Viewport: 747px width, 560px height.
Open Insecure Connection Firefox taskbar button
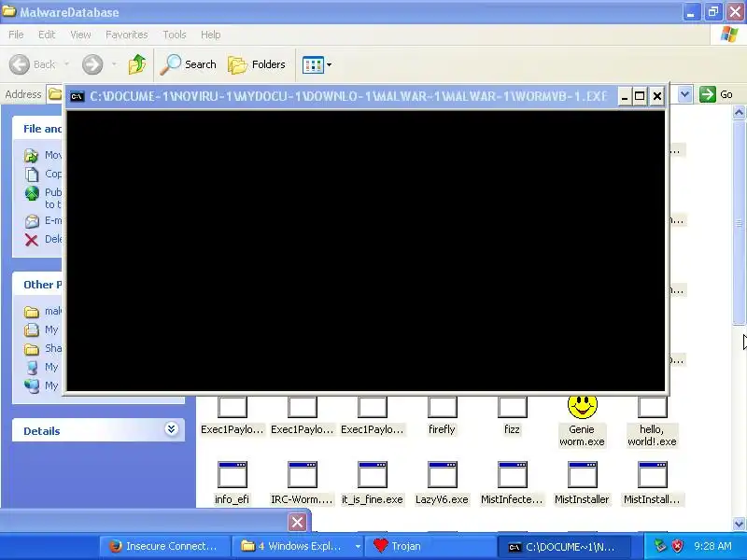click(x=164, y=546)
